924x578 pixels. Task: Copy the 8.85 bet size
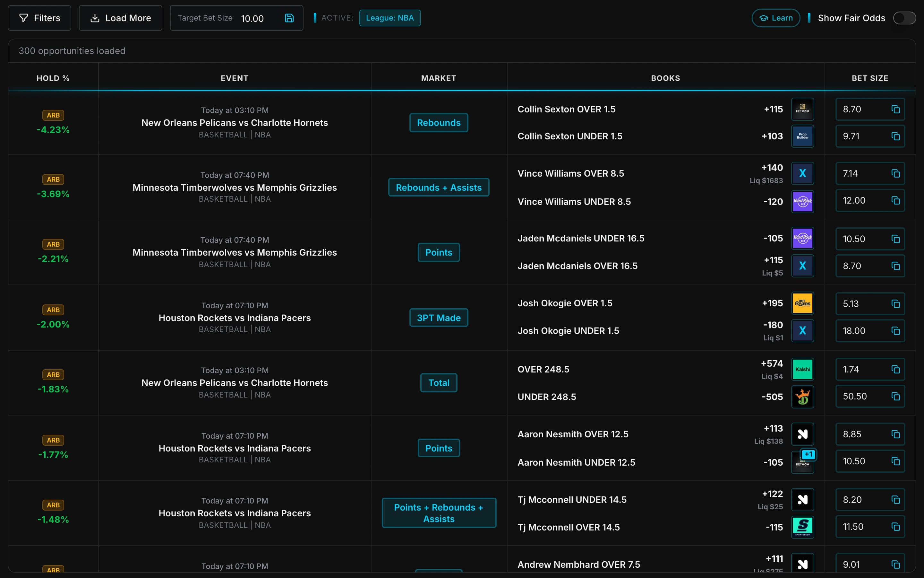point(895,434)
